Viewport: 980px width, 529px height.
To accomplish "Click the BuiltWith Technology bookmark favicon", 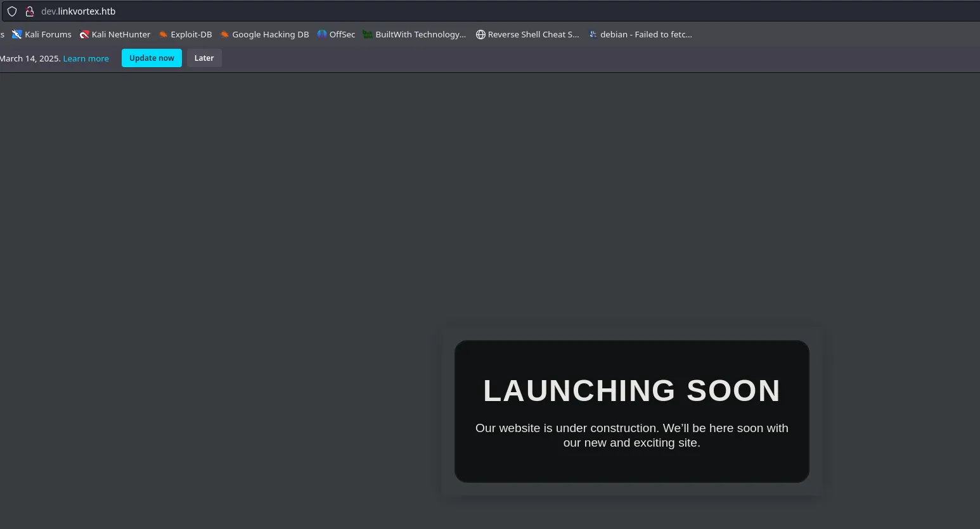I will click(x=368, y=34).
